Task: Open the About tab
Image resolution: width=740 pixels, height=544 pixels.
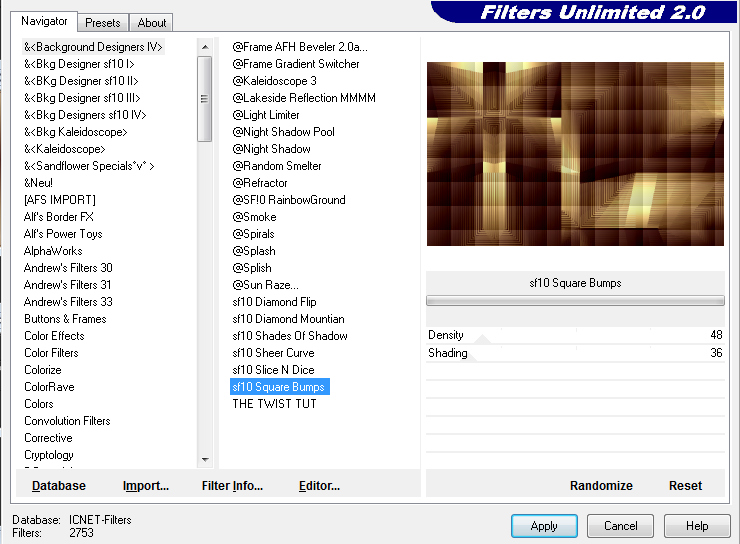Action: [x=152, y=22]
